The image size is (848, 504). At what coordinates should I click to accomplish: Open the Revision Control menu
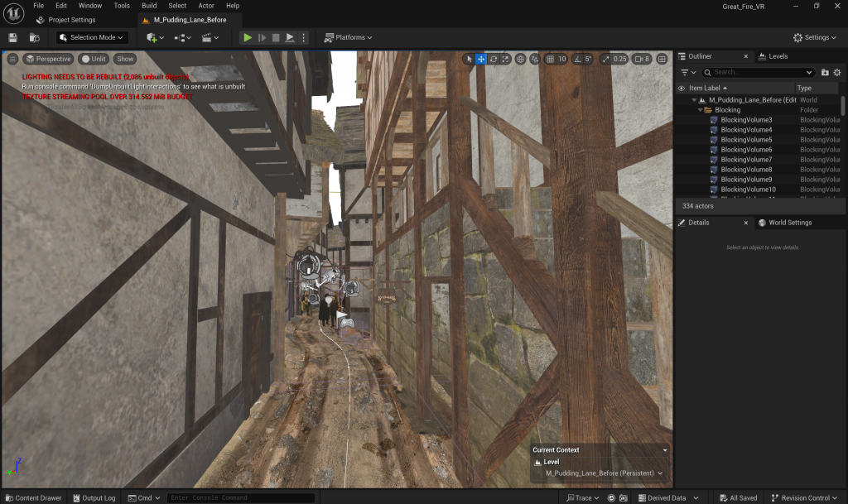coord(804,498)
